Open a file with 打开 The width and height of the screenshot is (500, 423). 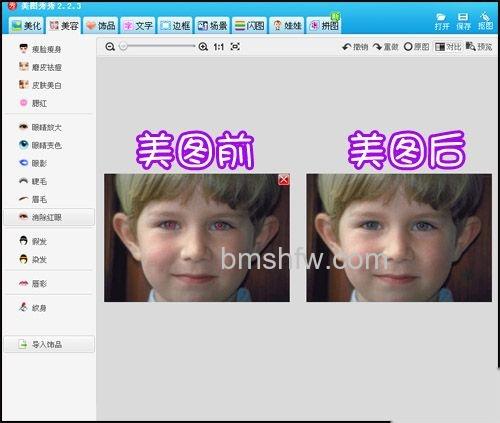442,21
